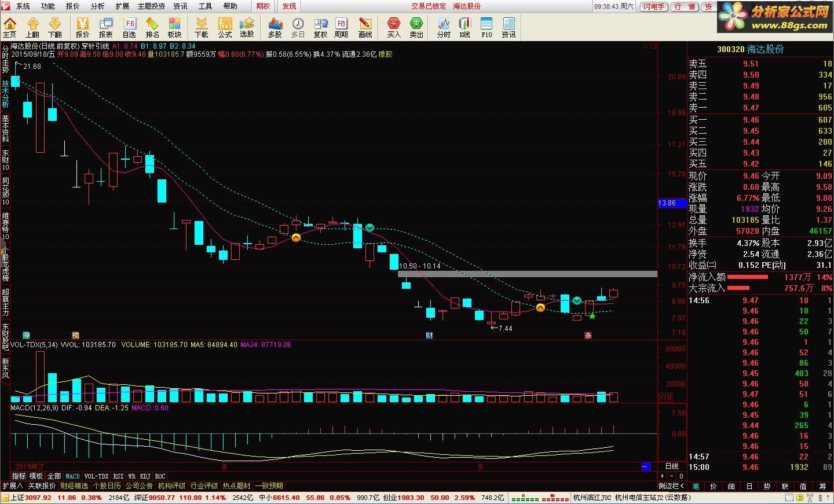Image resolution: width=834 pixels, height=504 pixels.
Task: Click the 下翻 page-down arrow icon
Action: 55,27
